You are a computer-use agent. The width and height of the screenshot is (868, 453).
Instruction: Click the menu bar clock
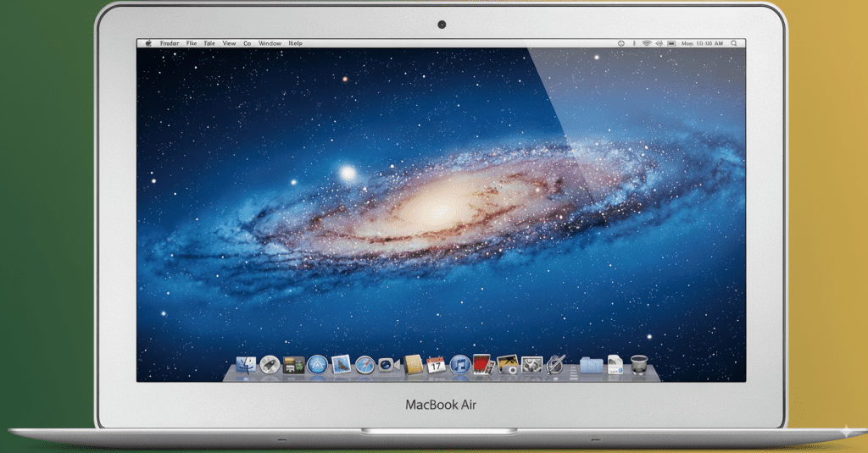tap(703, 43)
